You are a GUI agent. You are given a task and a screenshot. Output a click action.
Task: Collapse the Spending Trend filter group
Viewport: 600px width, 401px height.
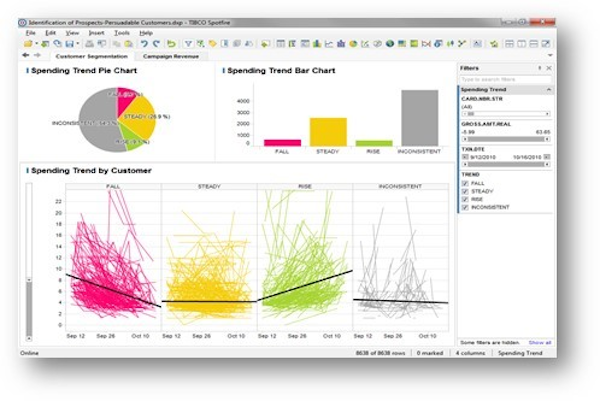[x=549, y=90]
